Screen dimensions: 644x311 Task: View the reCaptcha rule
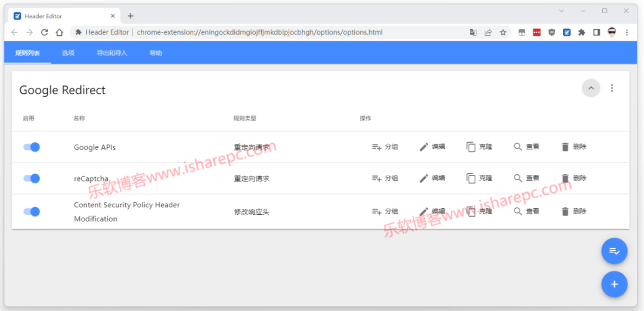coord(527,178)
